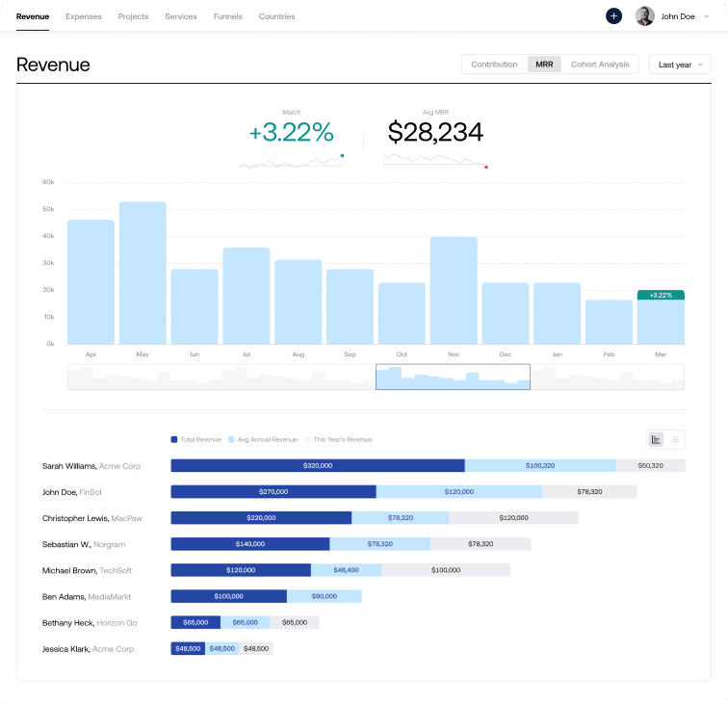Open the Last year period dropdown

tap(680, 65)
